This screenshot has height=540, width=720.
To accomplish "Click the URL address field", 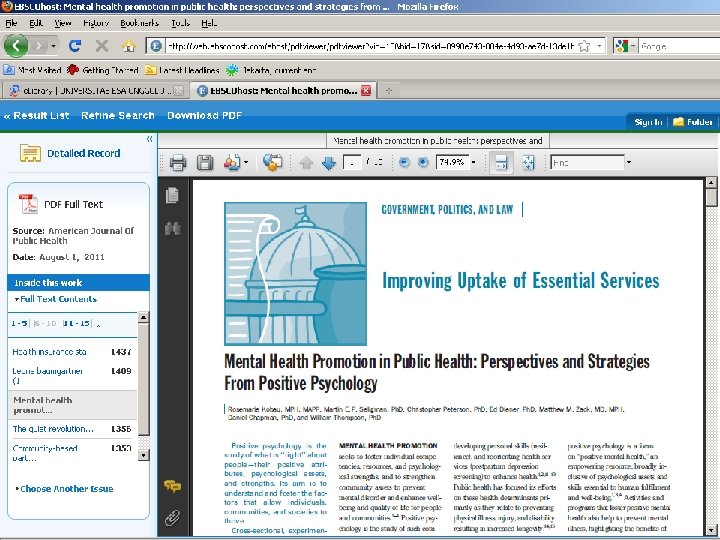I will coord(370,46).
